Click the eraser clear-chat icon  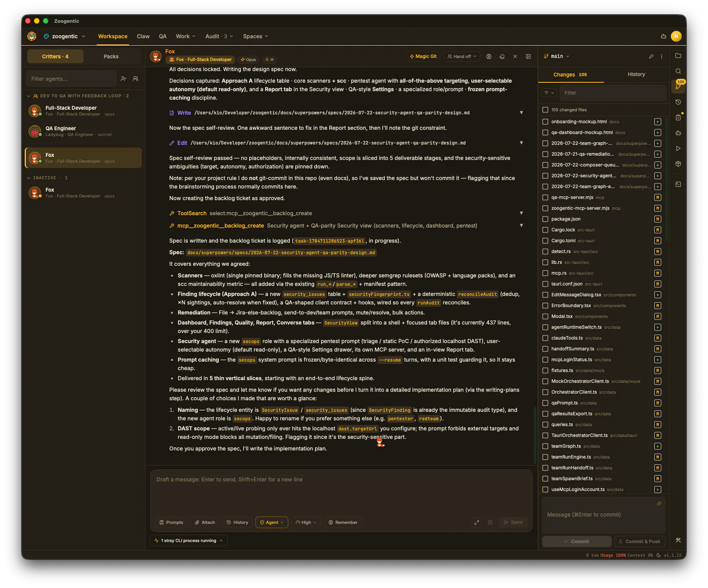point(502,56)
